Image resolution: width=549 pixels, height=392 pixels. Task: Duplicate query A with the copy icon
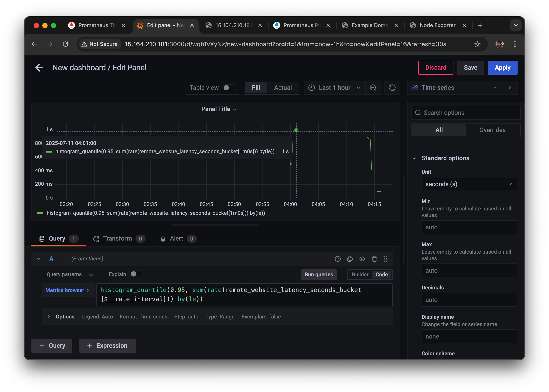pos(350,259)
